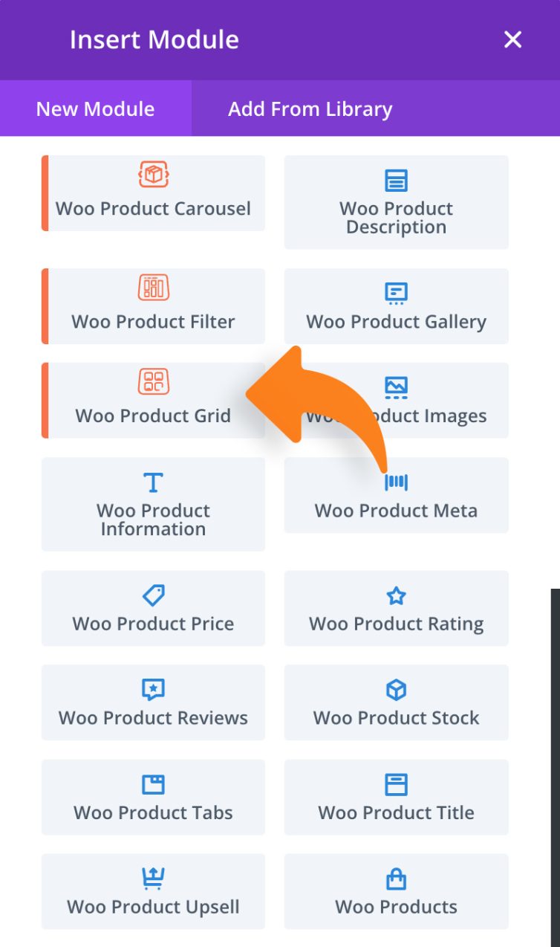
Task: Switch to the New Module tab
Action: 94,109
